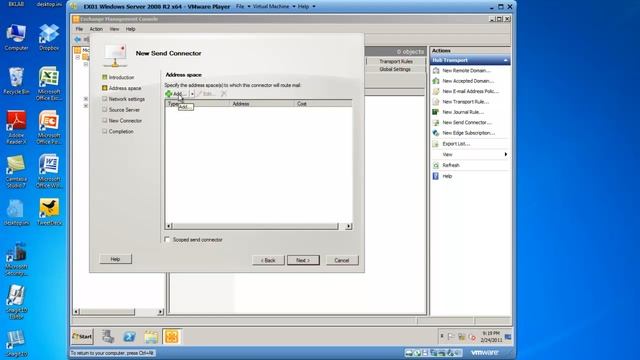The width and height of the screenshot is (640, 360).
Task: Switch to the Transport Rules tab
Action: click(x=396, y=61)
